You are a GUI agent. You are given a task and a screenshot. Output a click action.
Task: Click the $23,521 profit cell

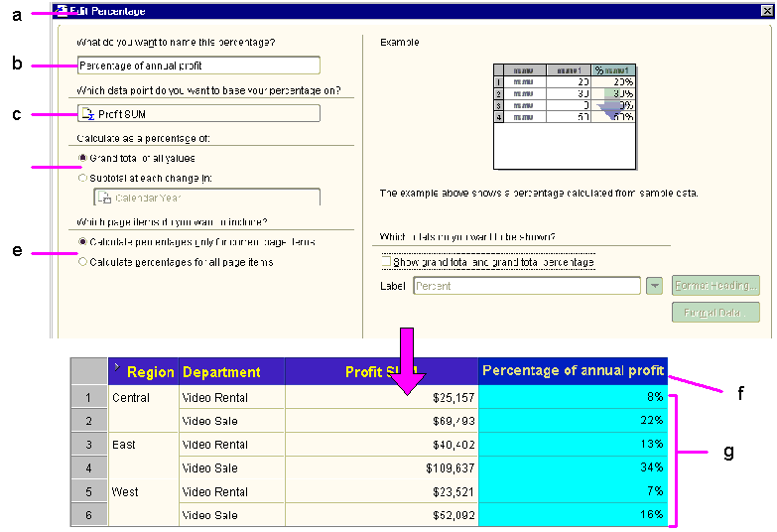pos(381,491)
